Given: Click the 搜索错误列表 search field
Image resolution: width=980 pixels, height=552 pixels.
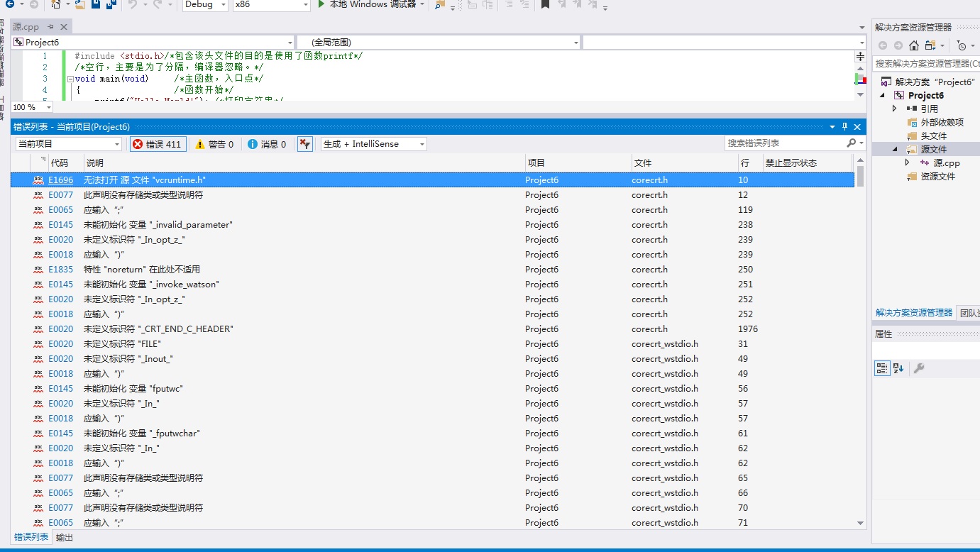Looking at the screenshot, I should (786, 143).
